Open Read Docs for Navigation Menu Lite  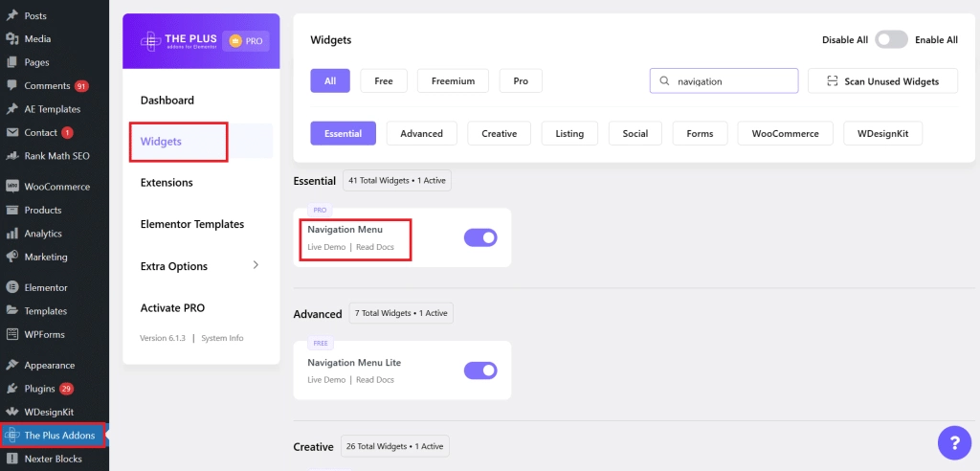click(375, 380)
